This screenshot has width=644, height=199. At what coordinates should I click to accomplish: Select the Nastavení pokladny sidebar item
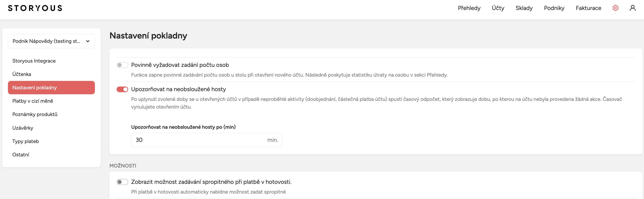pos(51,88)
